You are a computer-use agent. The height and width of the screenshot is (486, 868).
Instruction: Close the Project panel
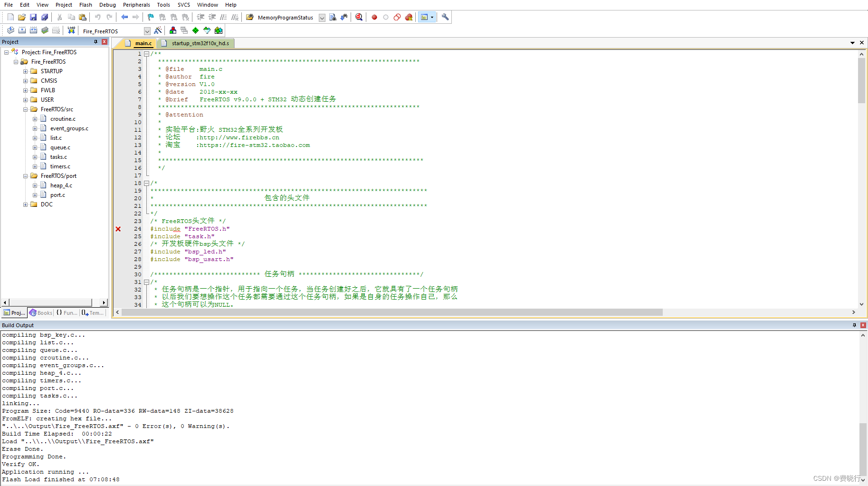click(x=105, y=42)
